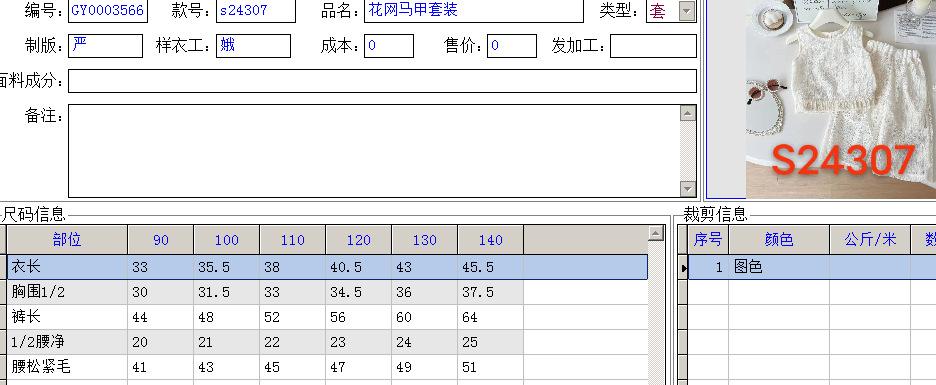Click the 成本 cost field
936x385 pixels.
(x=389, y=46)
